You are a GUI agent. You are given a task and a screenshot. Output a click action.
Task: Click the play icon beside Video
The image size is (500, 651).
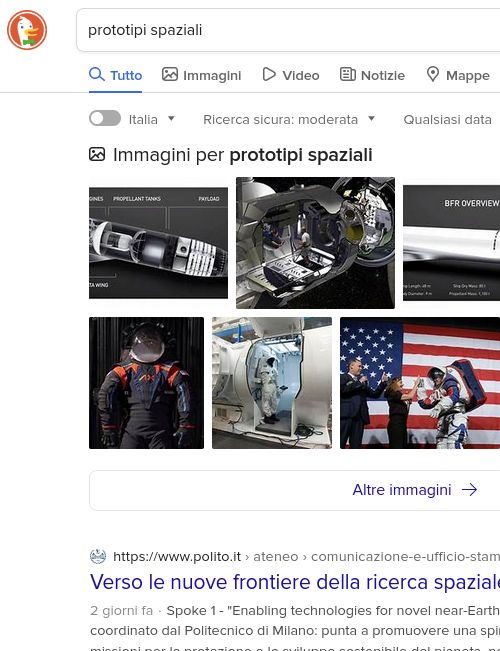click(269, 74)
